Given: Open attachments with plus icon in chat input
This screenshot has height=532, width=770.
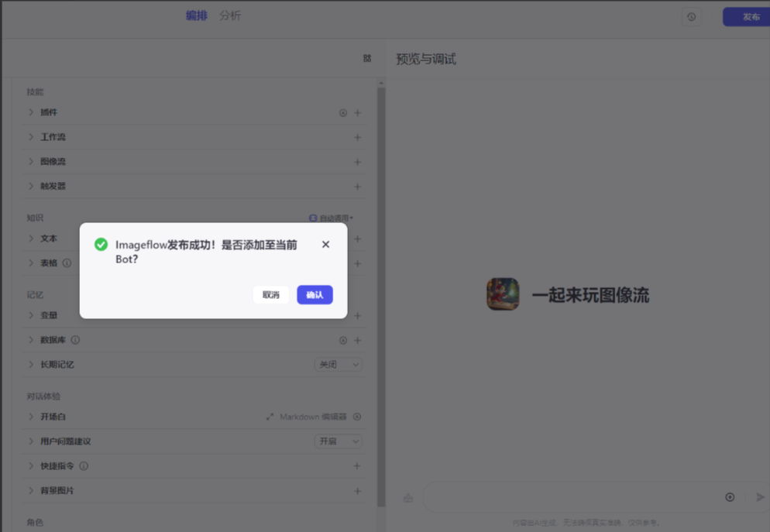Looking at the screenshot, I should (x=729, y=497).
